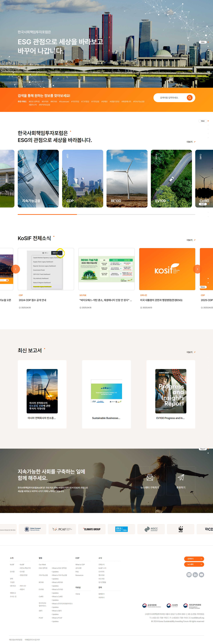Viewport: 213px width, 644px height.
Task: Click the ESG carousel progress bar
Action: point(106,214)
